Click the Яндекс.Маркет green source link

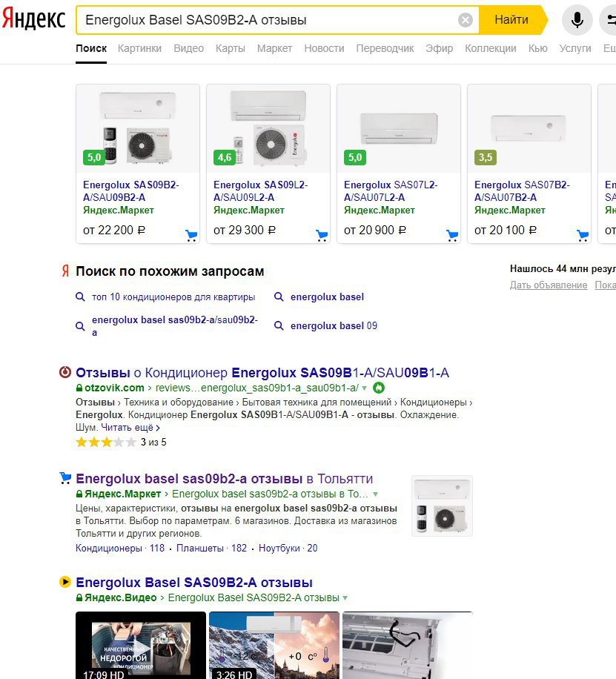[x=122, y=494]
